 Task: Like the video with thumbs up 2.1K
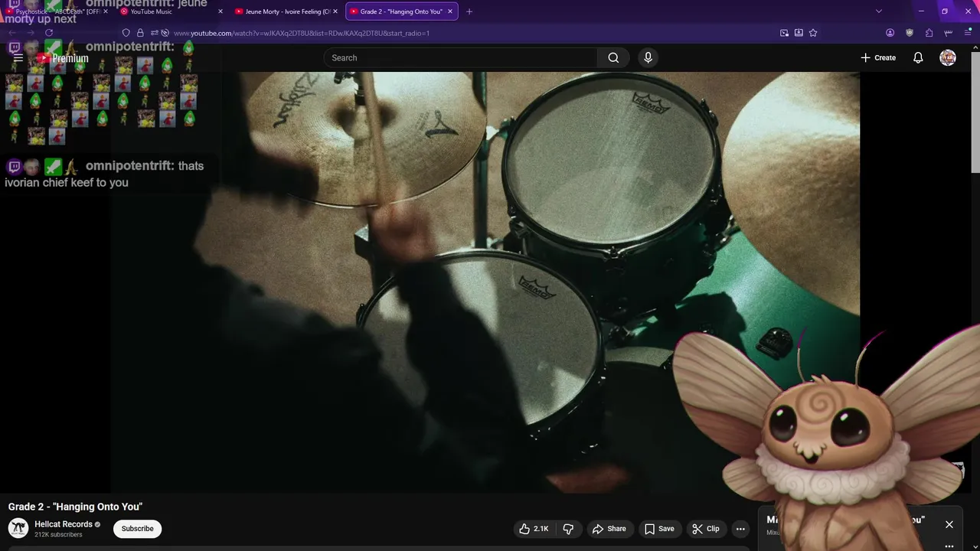534,529
